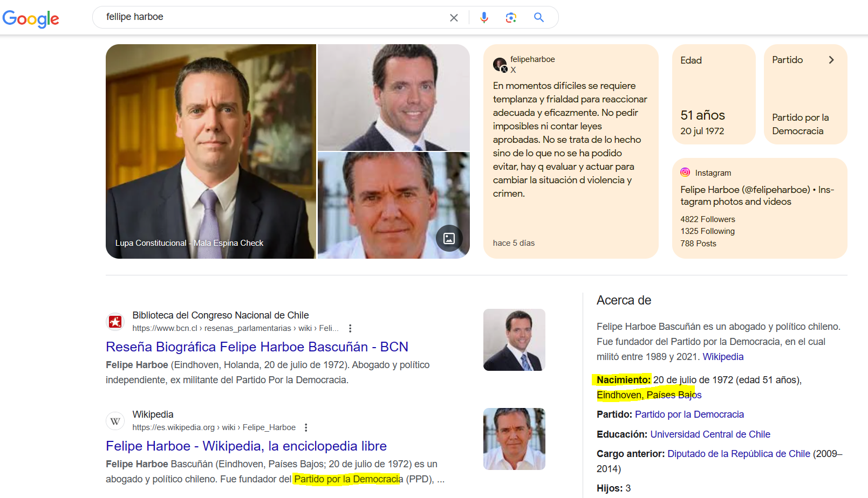This screenshot has height=498, width=868.
Task: Click the 'Wikipedia' site name above result
Action: click(153, 414)
